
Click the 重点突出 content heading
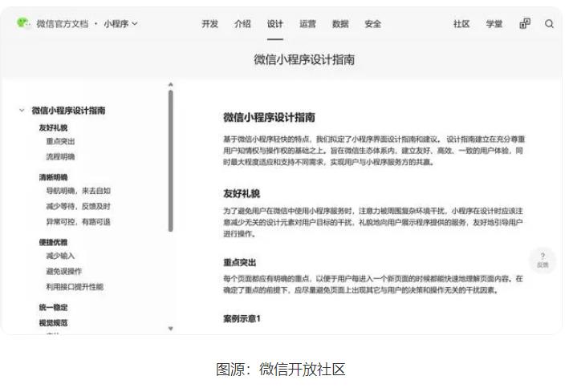(240, 262)
